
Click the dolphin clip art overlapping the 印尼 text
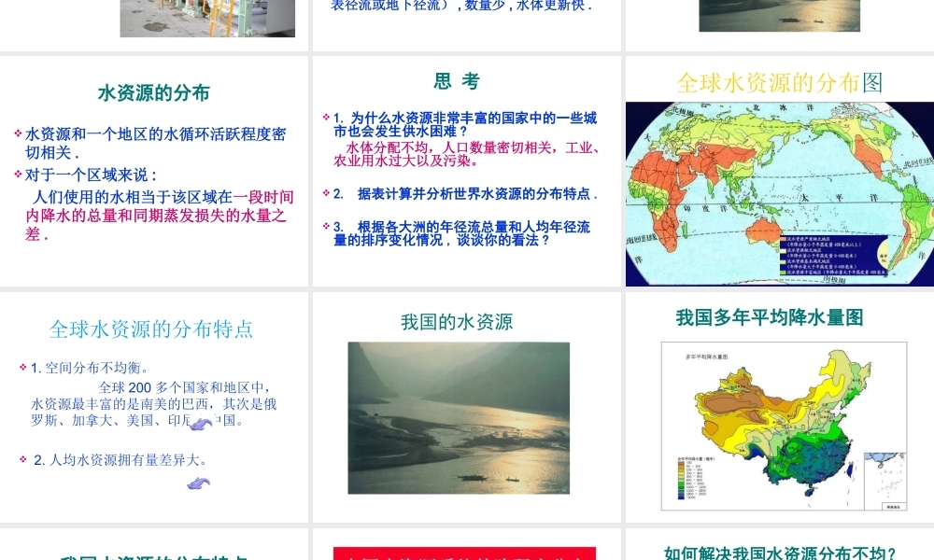pos(201,423)
